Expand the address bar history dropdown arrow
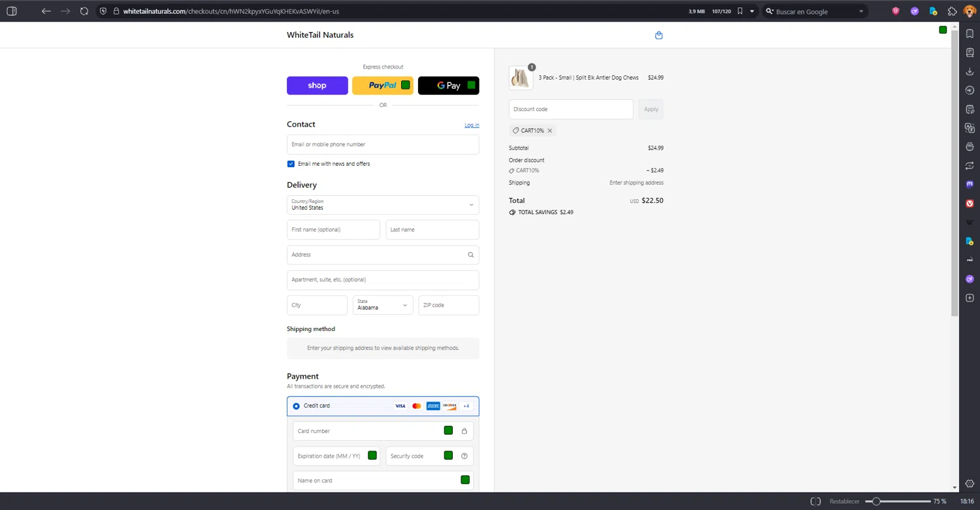980x510 pixels. 752,11
